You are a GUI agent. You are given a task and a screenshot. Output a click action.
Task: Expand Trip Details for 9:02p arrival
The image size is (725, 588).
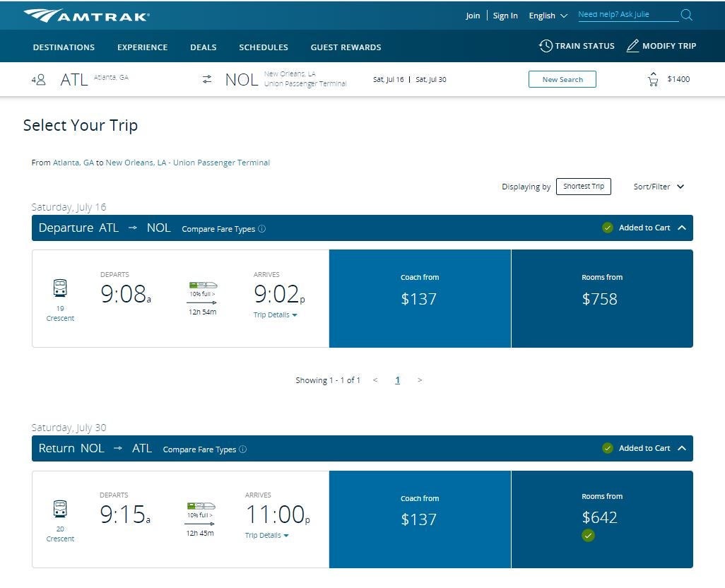(275, 314)
